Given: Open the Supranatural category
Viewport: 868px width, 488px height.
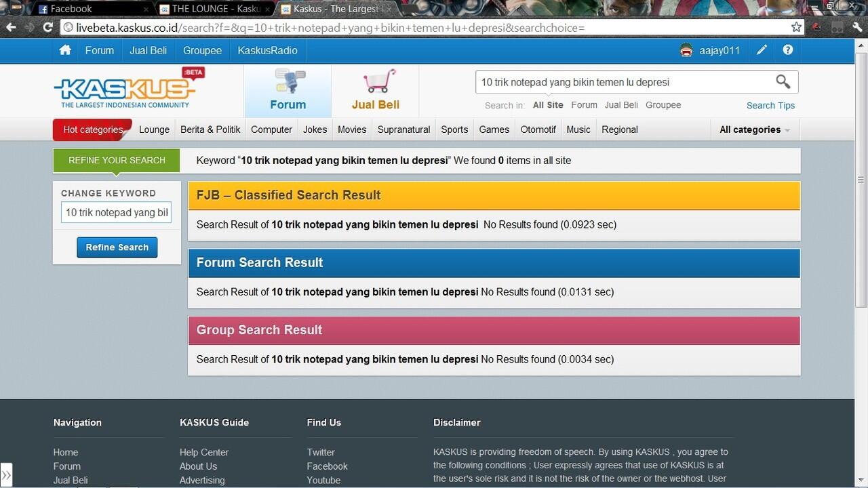Looking at the screenshot, I should click(403, 129).
